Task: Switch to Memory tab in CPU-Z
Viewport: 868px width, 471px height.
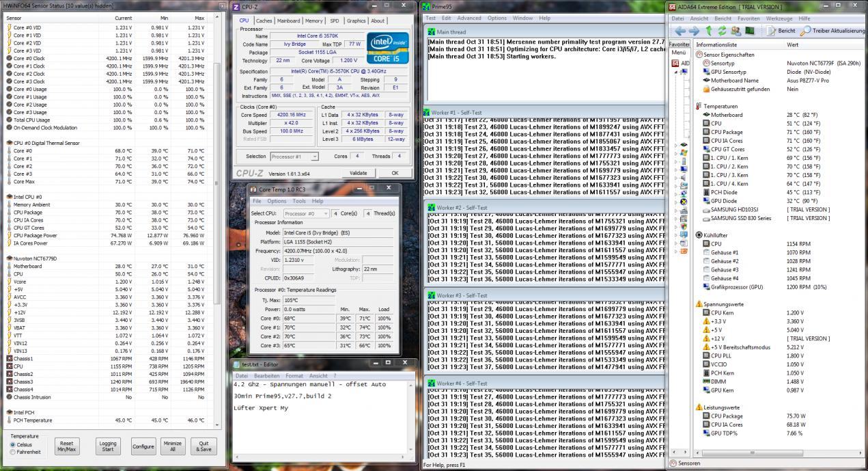Action: pyautogui.click(x=314, y=21)
